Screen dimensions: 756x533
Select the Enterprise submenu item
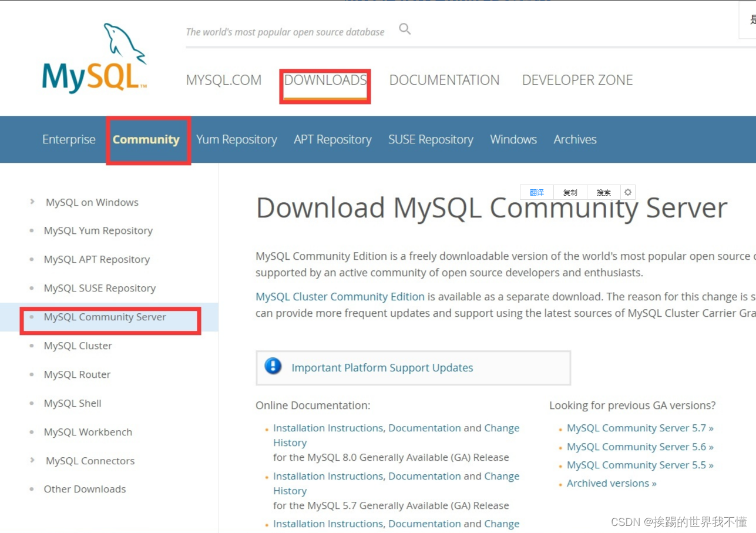pyautogui.click(x=69, y=139)
